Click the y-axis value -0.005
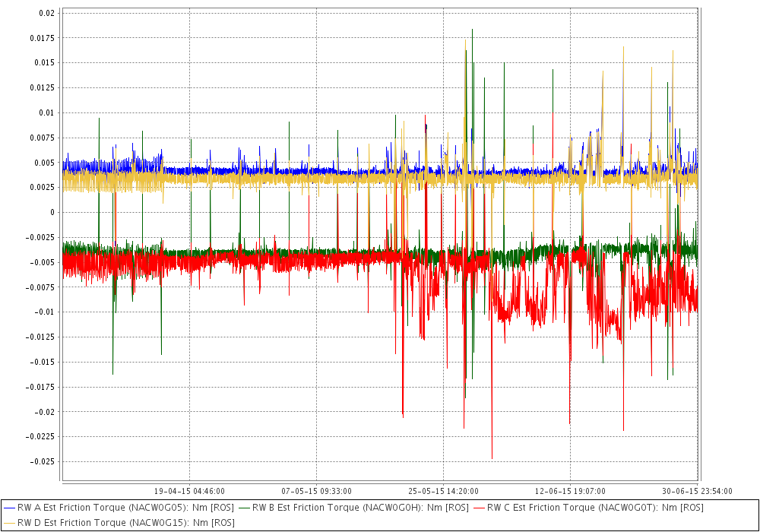The image size is (760, 532). [x=42, y=262]
